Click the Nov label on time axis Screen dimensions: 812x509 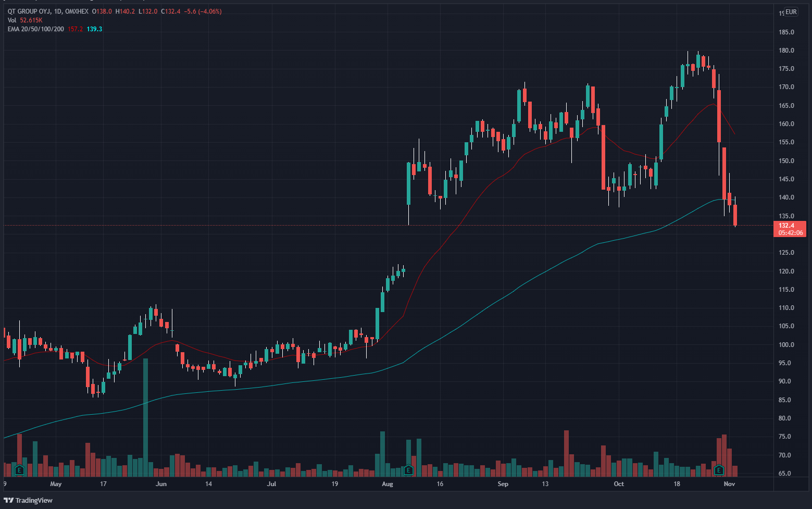[x=729, y=484]
